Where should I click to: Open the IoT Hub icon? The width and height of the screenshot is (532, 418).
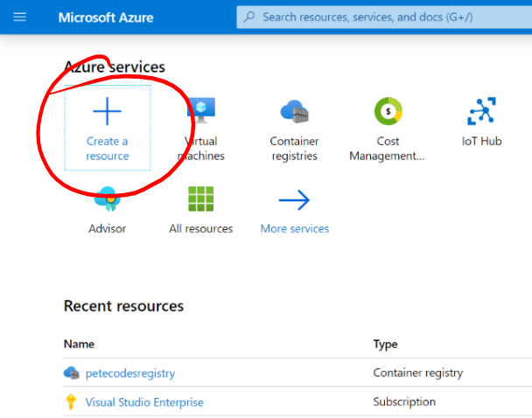coord(482,111)
